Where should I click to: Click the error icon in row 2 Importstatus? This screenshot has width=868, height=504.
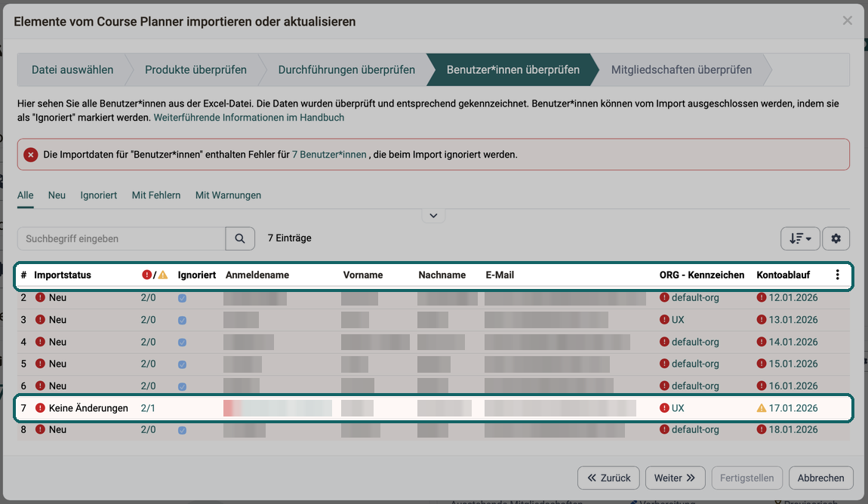pyautogui.click(x=40, y=297)
